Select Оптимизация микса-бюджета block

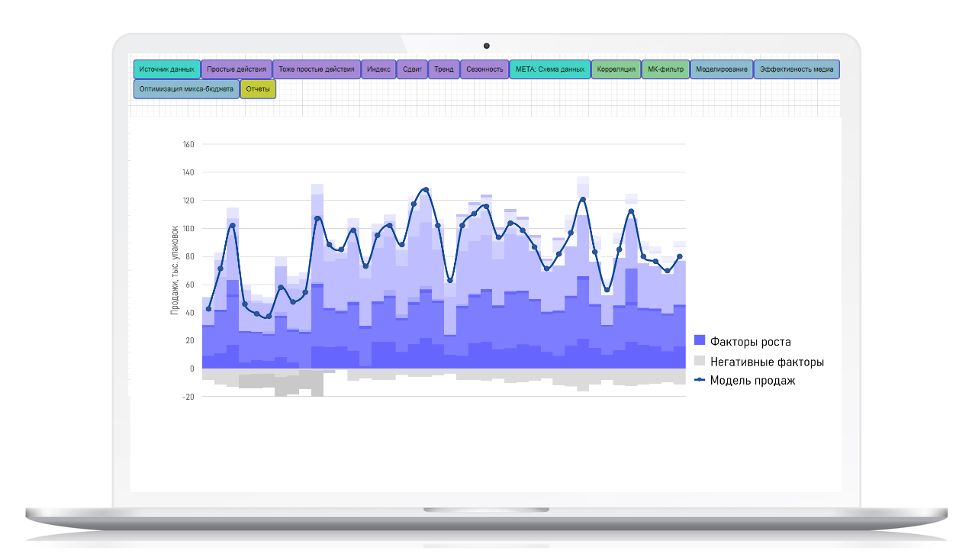186,89
